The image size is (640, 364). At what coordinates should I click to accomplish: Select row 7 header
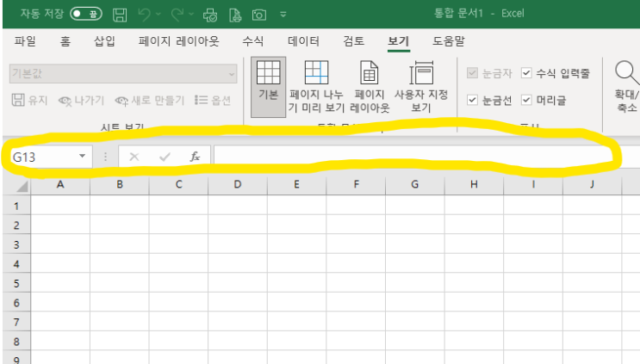click(16, 322)
